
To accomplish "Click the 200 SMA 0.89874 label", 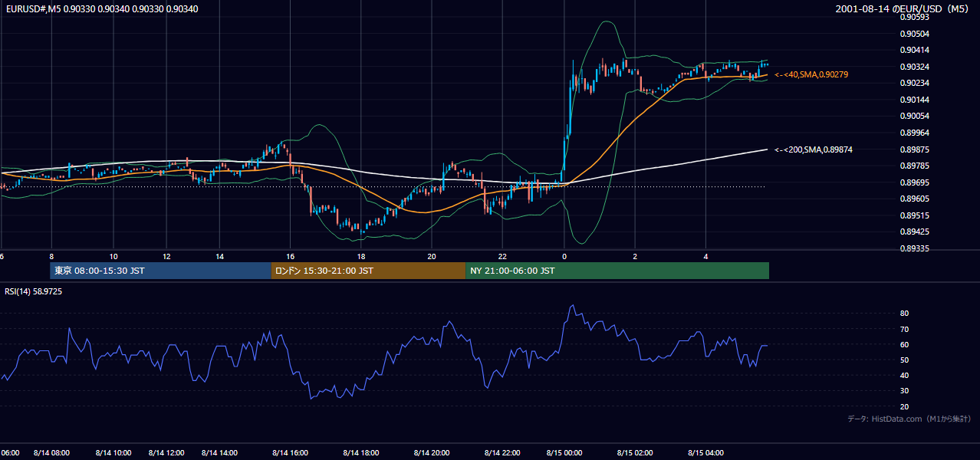I will (813, 149).
